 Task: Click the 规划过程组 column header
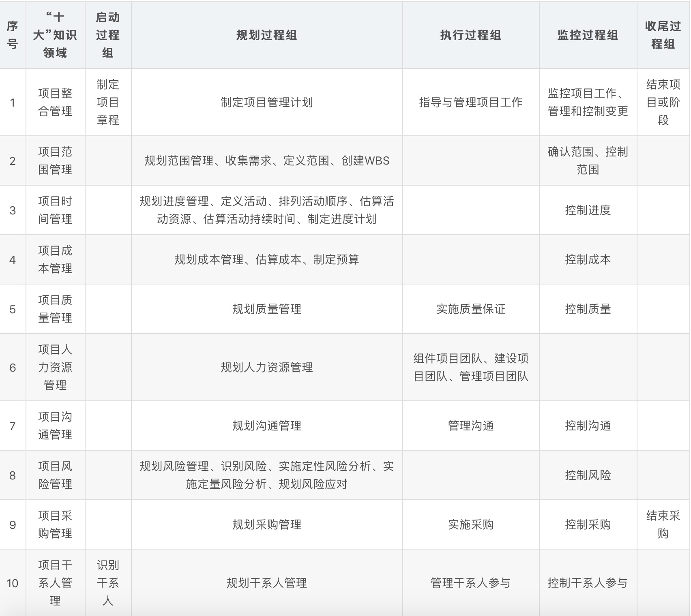coord(266,36)
